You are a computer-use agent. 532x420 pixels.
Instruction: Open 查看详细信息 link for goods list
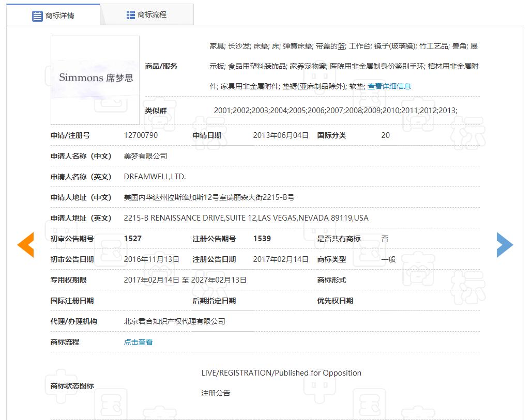[389, 86]
